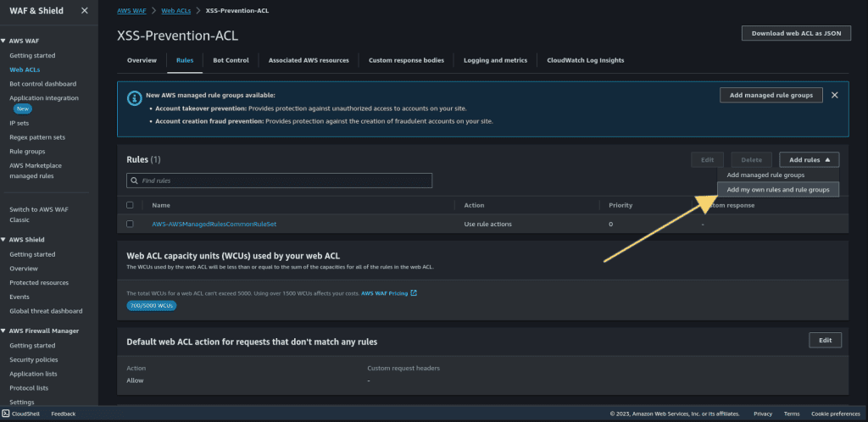This screenshot has height=422, width=868.
Task: Choose Add my own rules and rule groups
Action: (x=778, y=190)
